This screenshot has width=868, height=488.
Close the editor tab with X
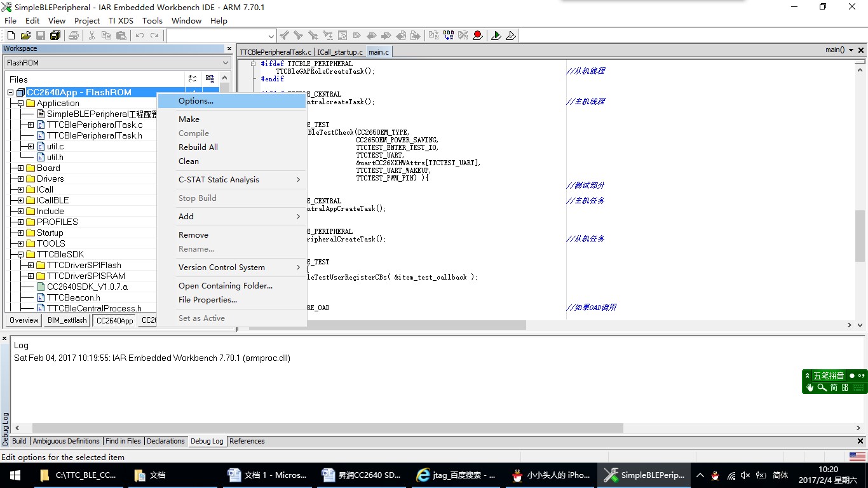[x=861, y=50]
